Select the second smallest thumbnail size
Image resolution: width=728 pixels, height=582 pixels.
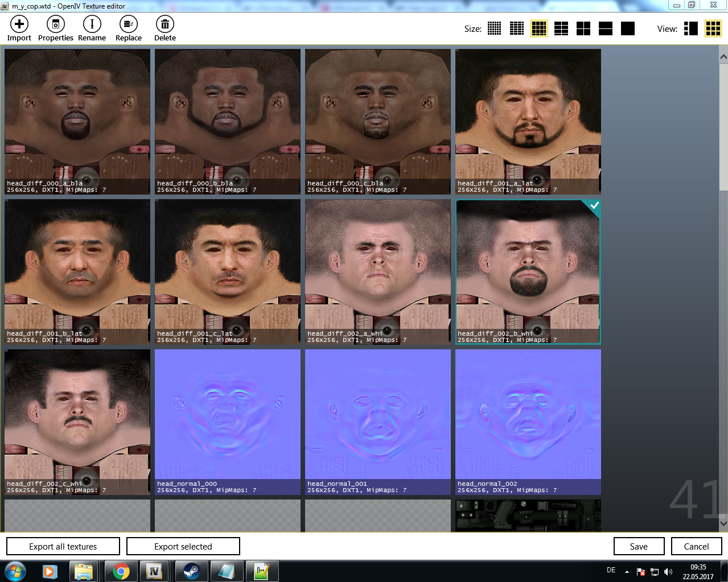[516, 28]
